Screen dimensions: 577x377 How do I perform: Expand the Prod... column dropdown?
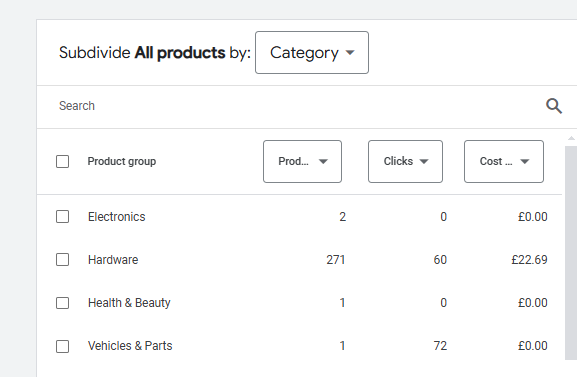coord(302,161)
